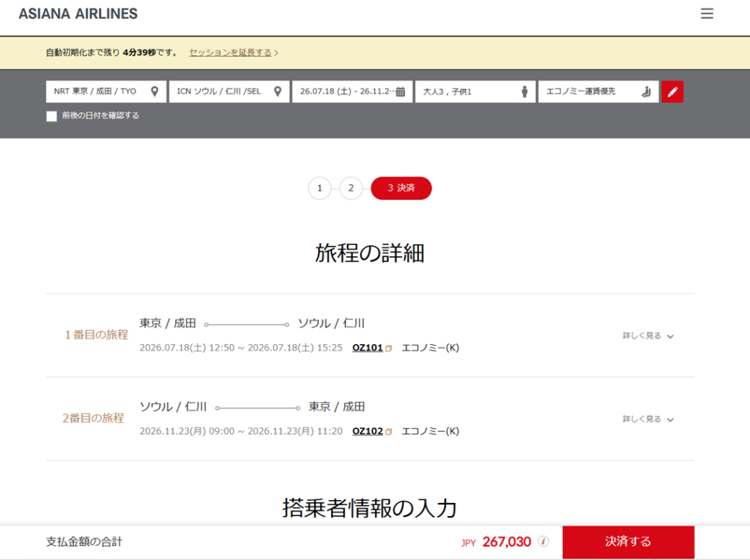Click the info icon beside total price
The height and width of the screenshot is (560, 750).
point(543,542)
